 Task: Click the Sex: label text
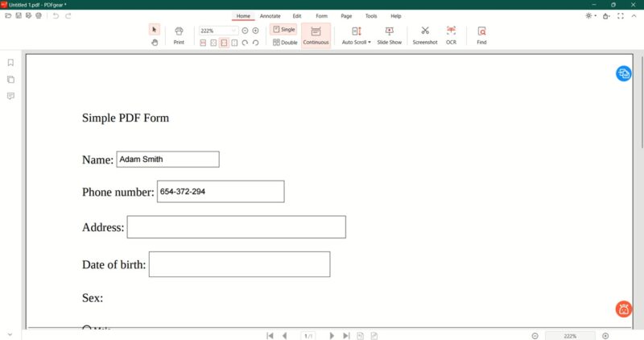coord(93,297)
